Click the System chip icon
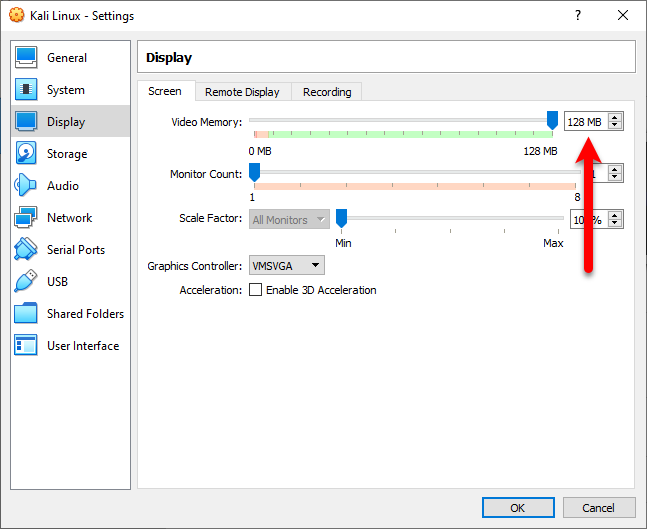This screenshot has width=647, height=529. click(x=26, y=90)
